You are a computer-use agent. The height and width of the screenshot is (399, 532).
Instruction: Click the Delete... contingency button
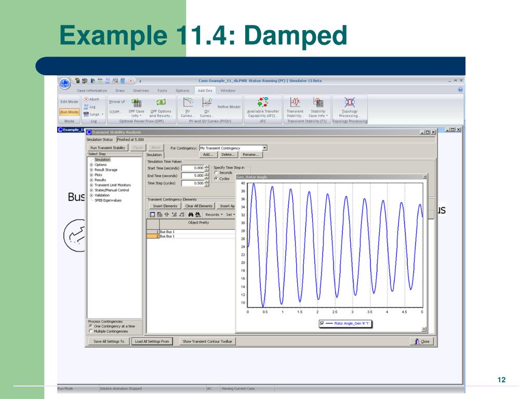coord(229,155)
